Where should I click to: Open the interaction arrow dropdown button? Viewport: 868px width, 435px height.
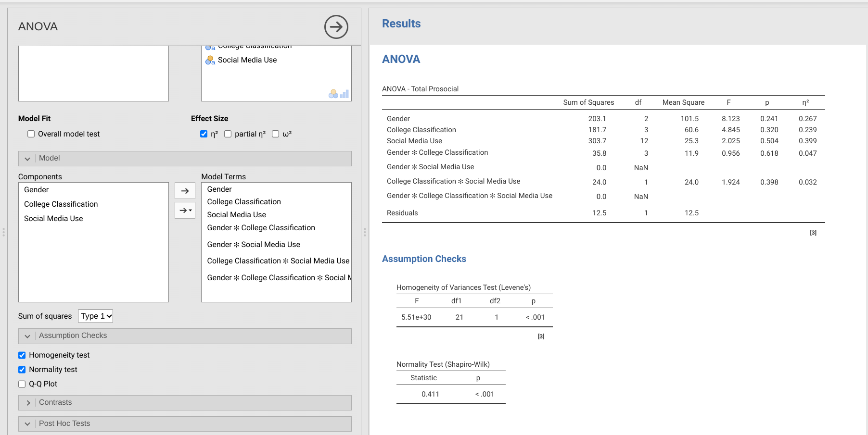tap(185, 210)
